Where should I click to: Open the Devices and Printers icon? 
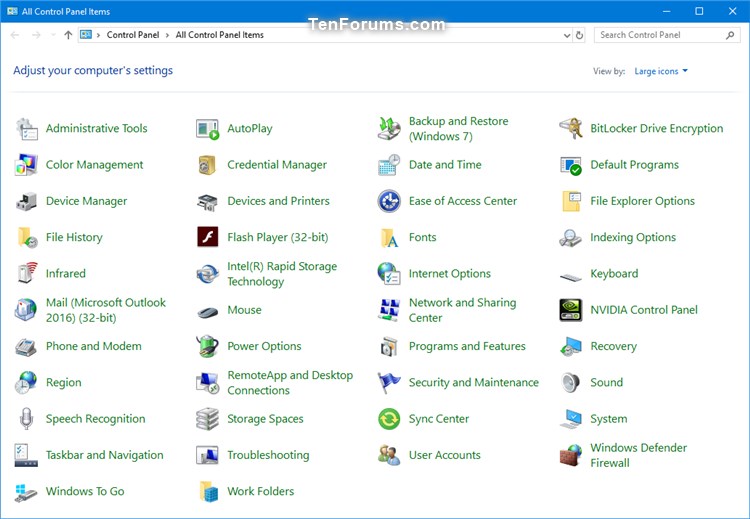(208, 201)
